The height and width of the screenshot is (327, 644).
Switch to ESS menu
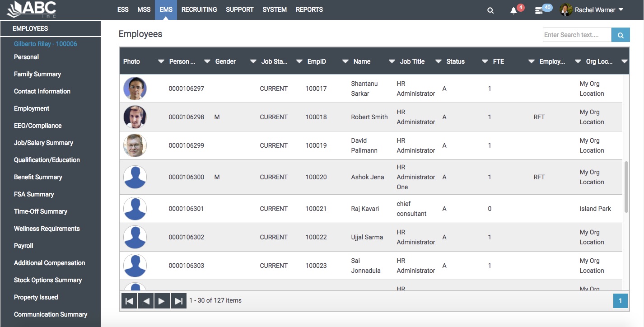tap(123, 9)
